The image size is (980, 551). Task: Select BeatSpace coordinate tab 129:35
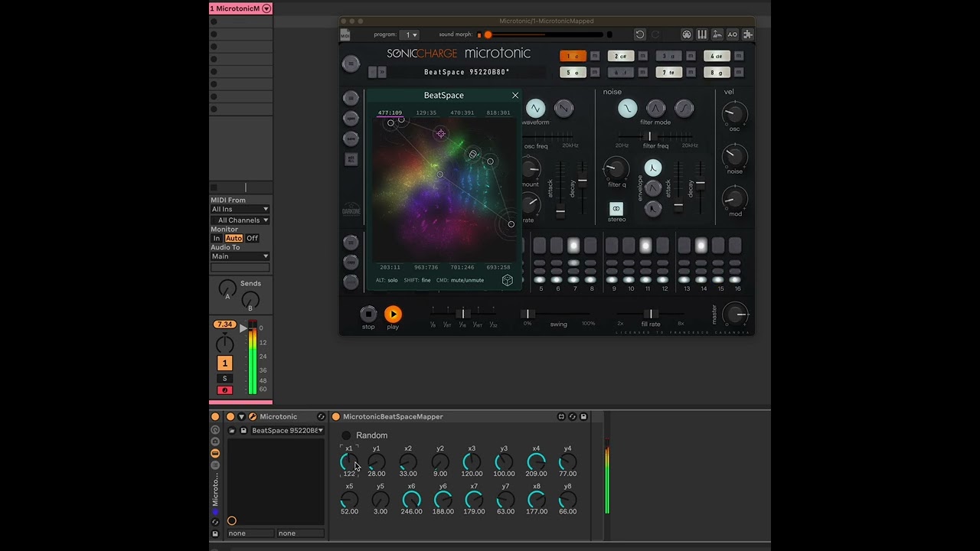coord(426,112)
